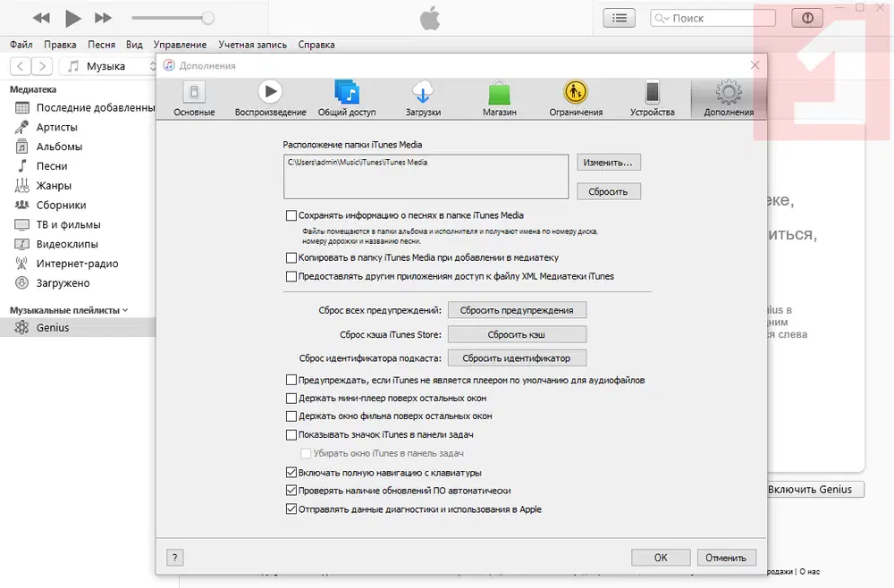894x588 pixels.
Task: Click the Изменить... button
Action: [x=608, y=163]
